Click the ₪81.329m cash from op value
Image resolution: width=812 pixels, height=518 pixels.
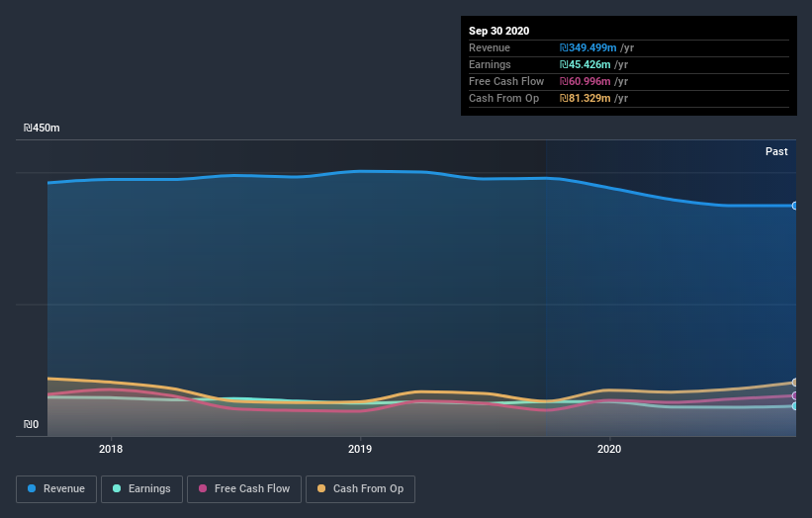(585, 98)
